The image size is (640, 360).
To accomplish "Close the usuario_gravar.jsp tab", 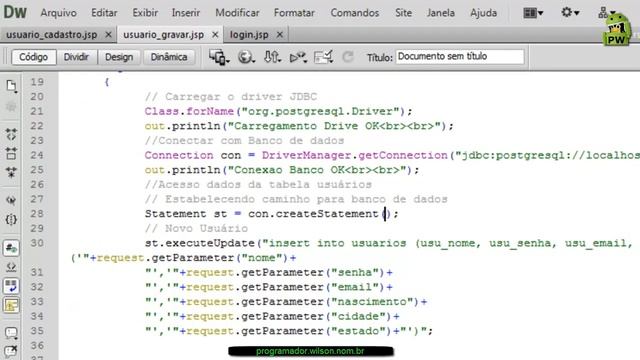I will (215, 35).
